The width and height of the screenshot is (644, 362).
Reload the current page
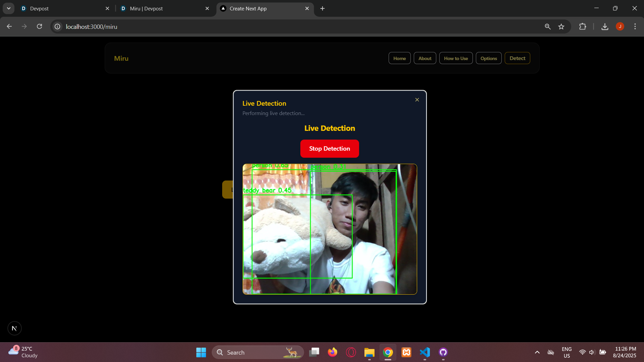point(40,27)
